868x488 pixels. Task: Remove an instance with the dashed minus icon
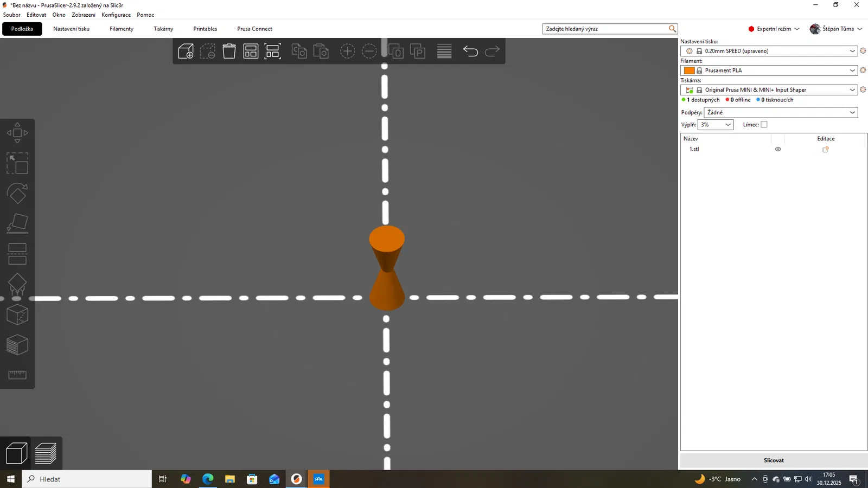pos(369,51)
